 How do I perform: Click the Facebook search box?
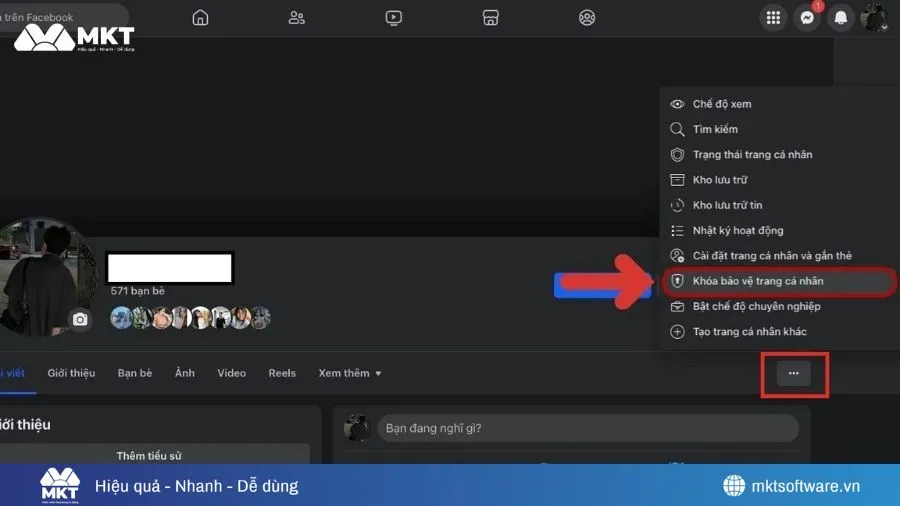tap(63, 17)
